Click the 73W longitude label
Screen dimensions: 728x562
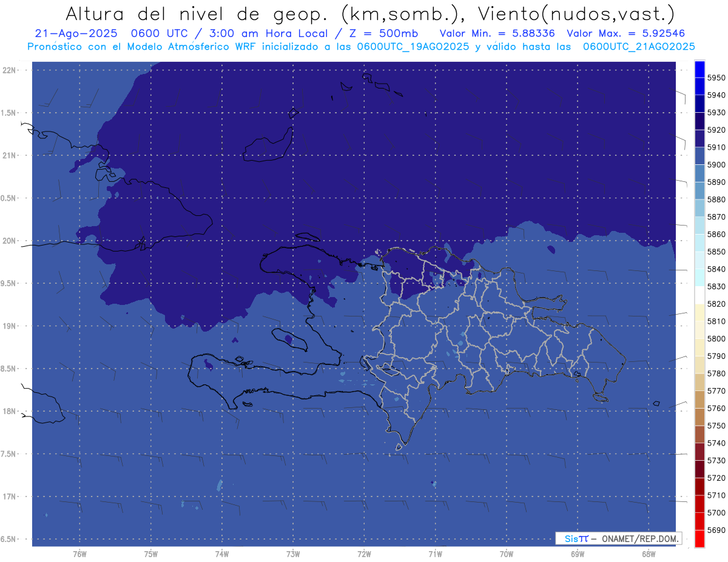point(293,554)
